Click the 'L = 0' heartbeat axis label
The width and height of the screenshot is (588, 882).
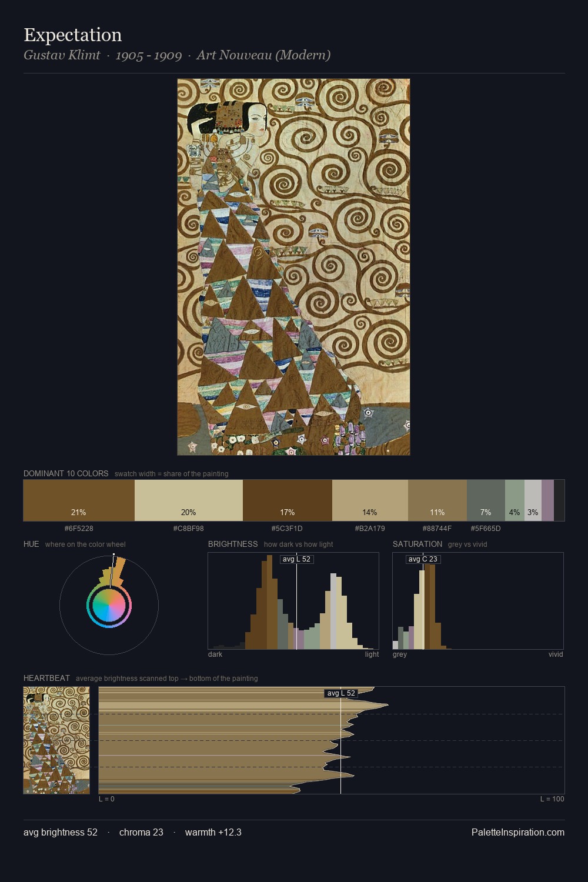106,799
